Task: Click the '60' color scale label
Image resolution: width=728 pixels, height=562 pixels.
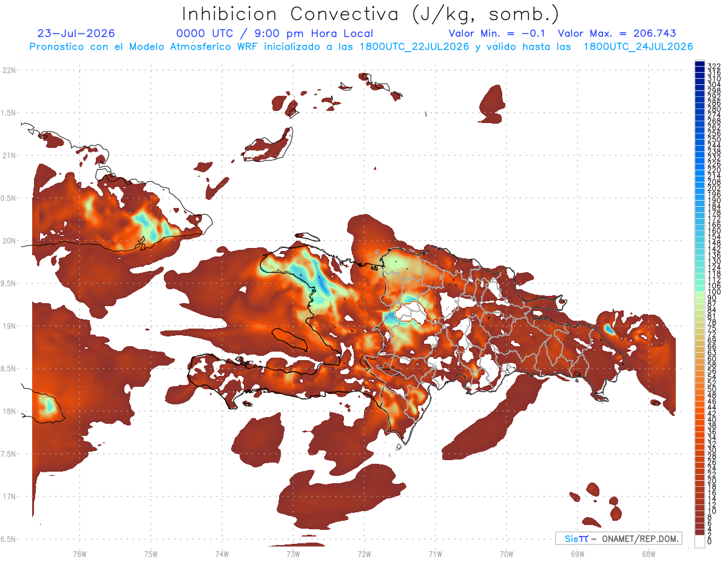Action: 712,358
